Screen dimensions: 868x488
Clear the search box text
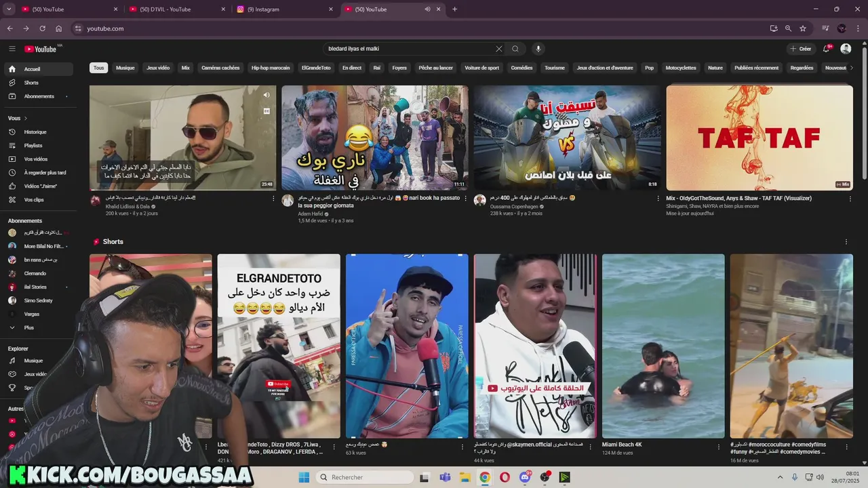pyautogui.click(x=498, y=49)
